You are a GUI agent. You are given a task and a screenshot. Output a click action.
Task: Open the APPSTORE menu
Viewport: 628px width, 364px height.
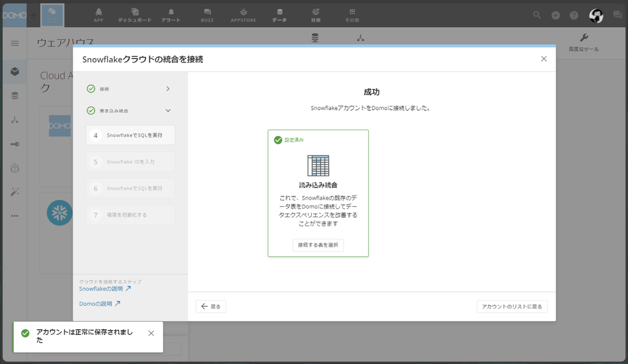tap(244, 15)
